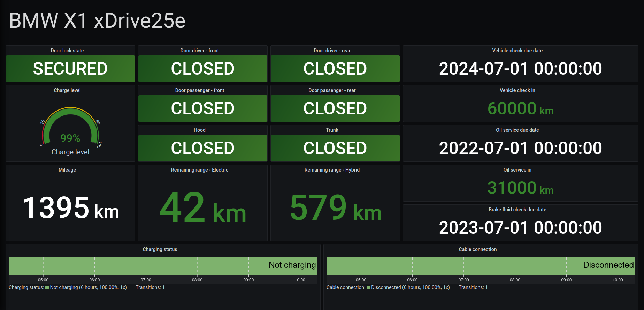Open the Vehicle check in panel title
The height and width of the screenshot is (310, 644).
(x=517, y=90)
